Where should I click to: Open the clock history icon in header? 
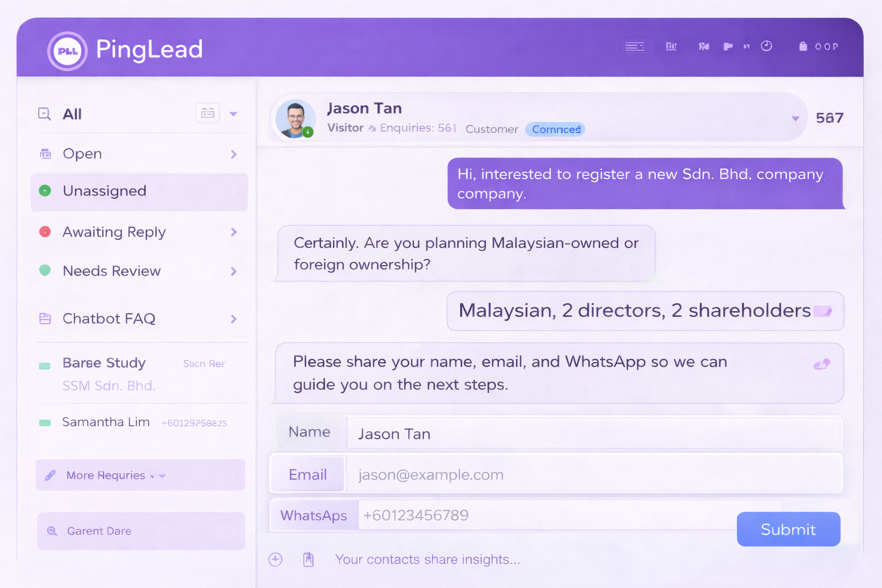click(767, 46)
